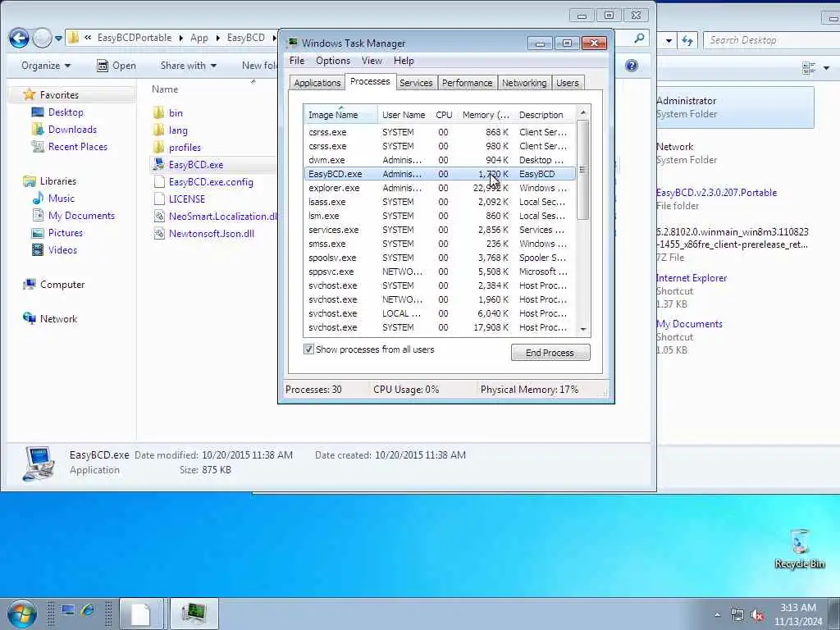Click the search magnifier icon in Explorer
Screen dimensions: 840x630
coord(639,38)
